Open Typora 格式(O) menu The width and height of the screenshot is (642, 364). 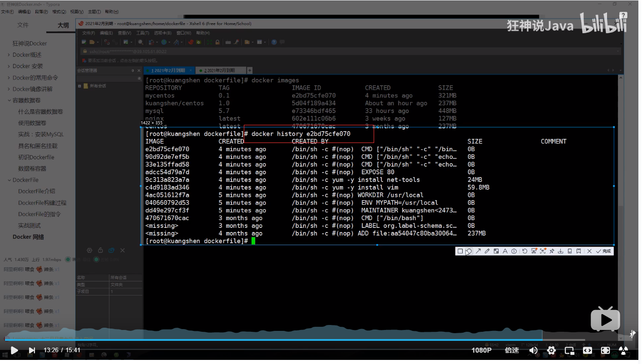59,11
